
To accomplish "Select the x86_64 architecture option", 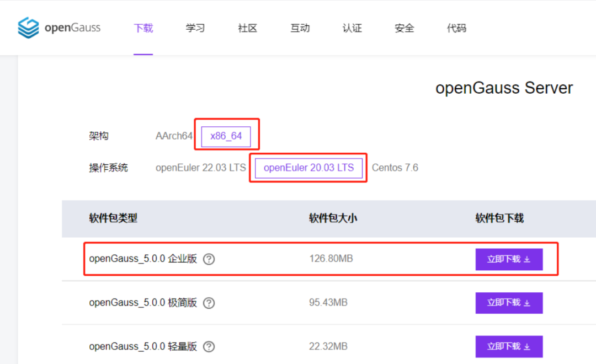I will tap(226, 136).
